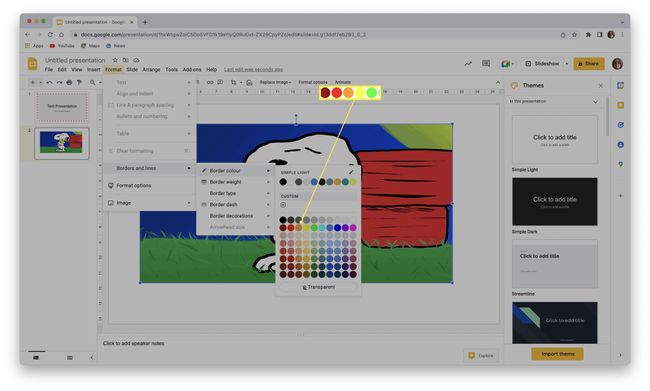This screenshot has height=391, width=650.
Task: Open the activity dashboard trend icon
Action: (x=468, y=63)
